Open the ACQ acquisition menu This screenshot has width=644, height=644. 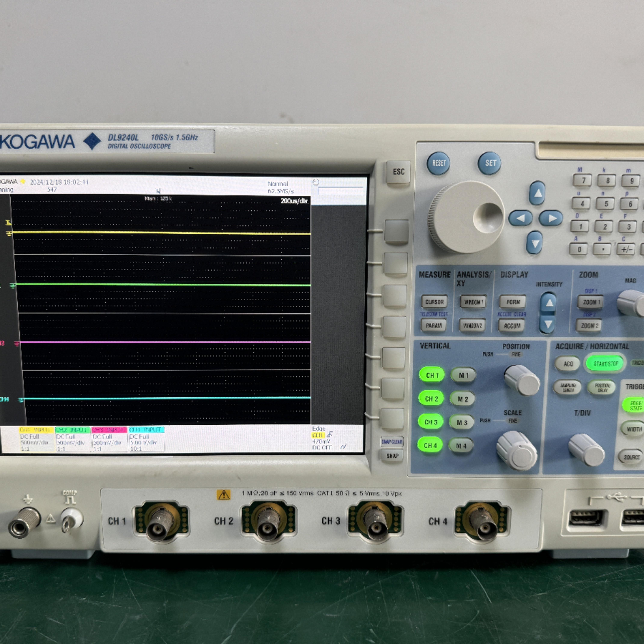pyautogui.click(x=568, y=364)
